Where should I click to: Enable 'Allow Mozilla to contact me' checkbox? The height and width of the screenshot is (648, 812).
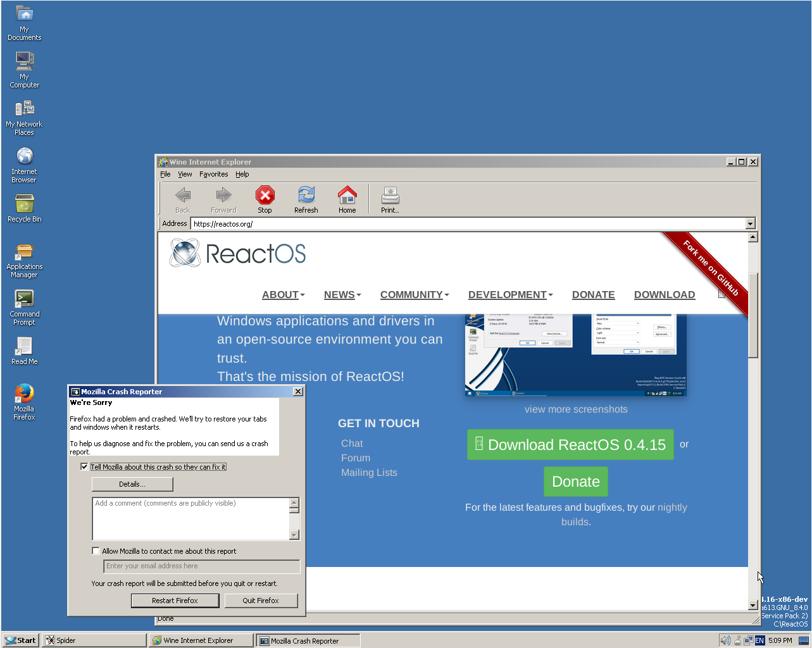(x=96, y=551)
